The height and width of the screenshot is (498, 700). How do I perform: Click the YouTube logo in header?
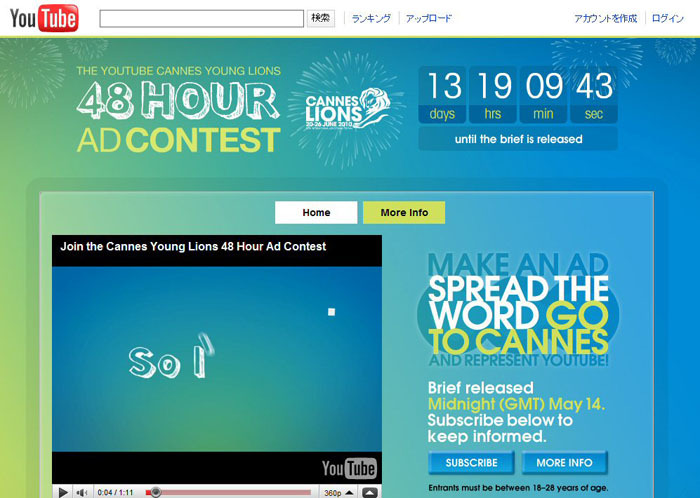coord(44,18)
